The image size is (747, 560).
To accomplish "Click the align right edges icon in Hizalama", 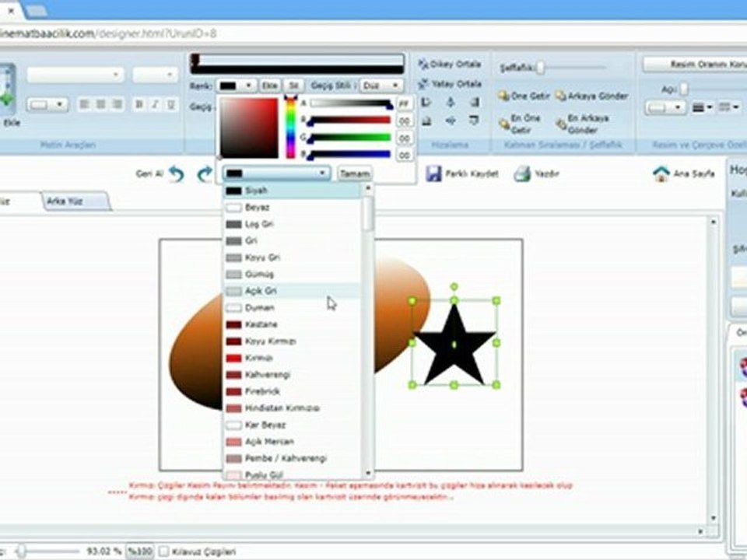I will click(474, 102).
